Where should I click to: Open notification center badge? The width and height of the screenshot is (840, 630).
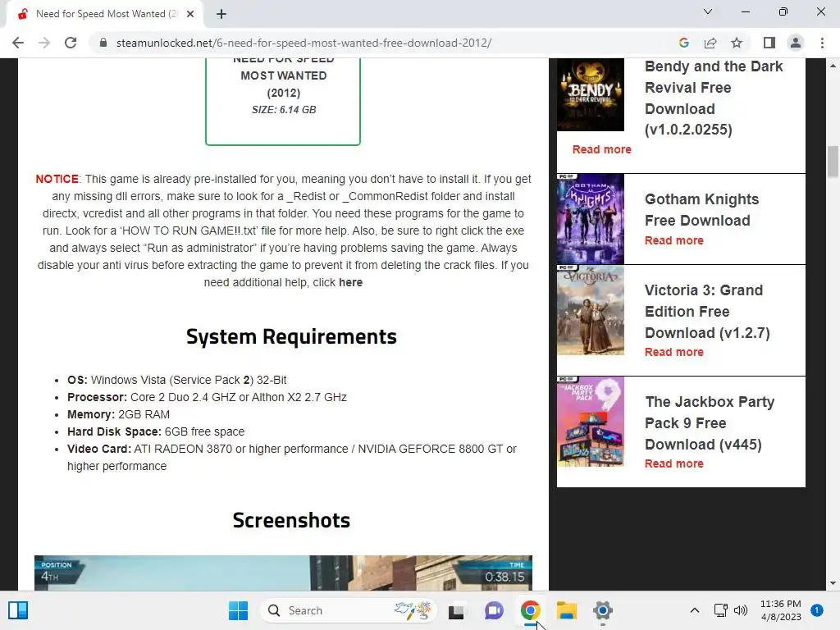(x=817, y=610)
